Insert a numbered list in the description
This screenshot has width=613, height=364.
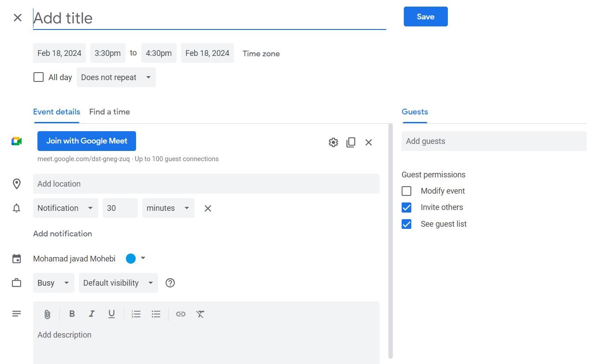click(x=136, y=314)
